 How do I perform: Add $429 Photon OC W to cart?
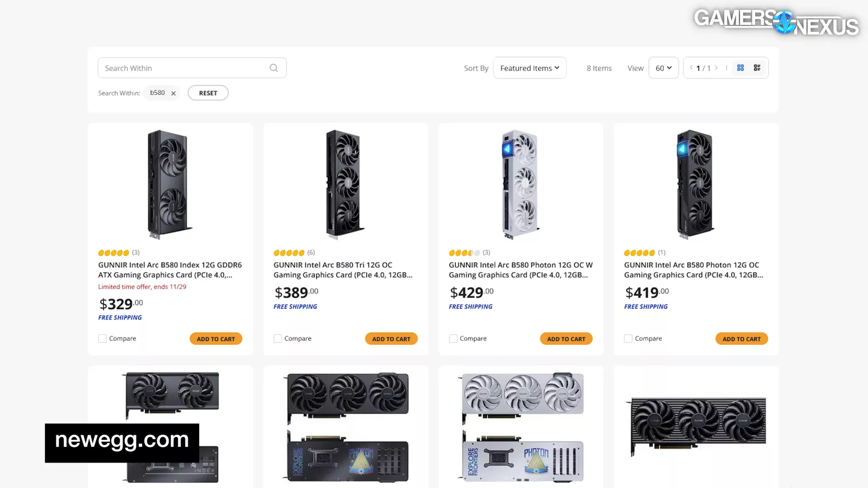[566, 339]
